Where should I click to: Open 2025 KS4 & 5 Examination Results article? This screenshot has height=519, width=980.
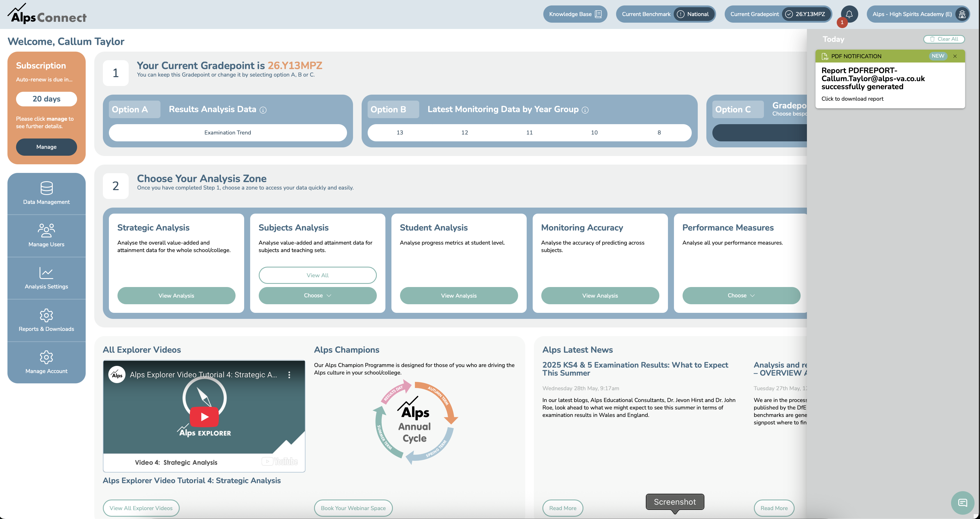[635, 369]
